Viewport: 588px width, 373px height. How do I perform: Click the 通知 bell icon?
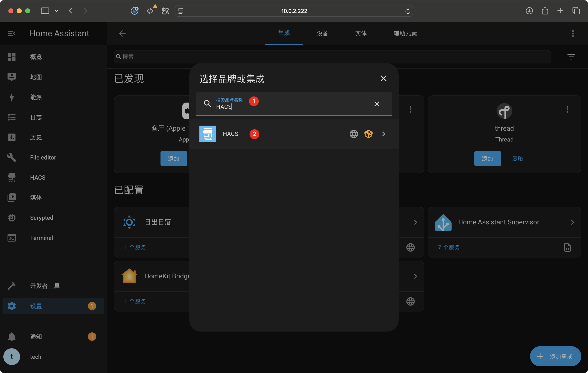12,337
